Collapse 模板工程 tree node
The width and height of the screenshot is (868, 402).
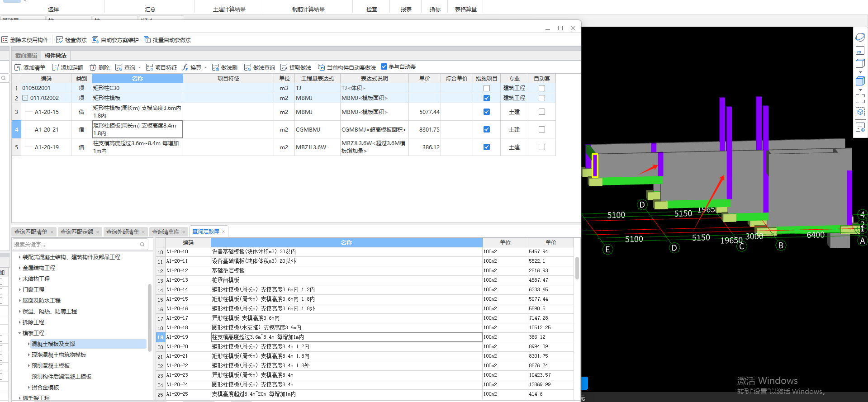19,333
